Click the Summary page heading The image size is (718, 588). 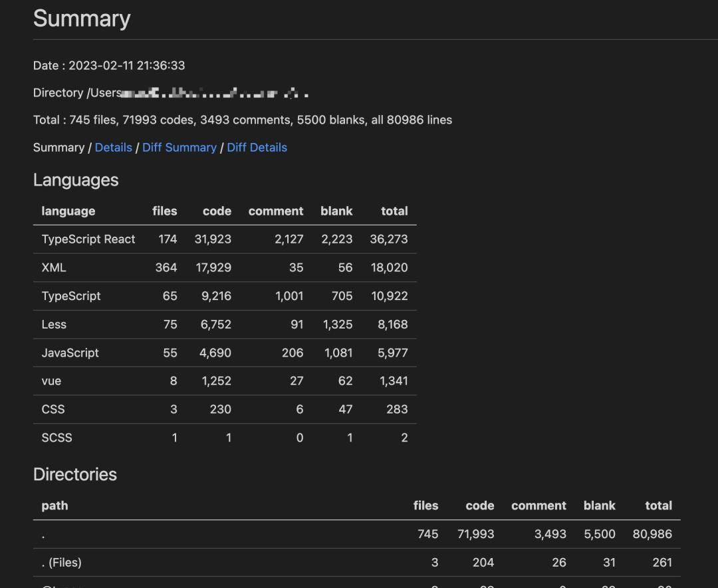pyautogui.click(x=82, y=19)
